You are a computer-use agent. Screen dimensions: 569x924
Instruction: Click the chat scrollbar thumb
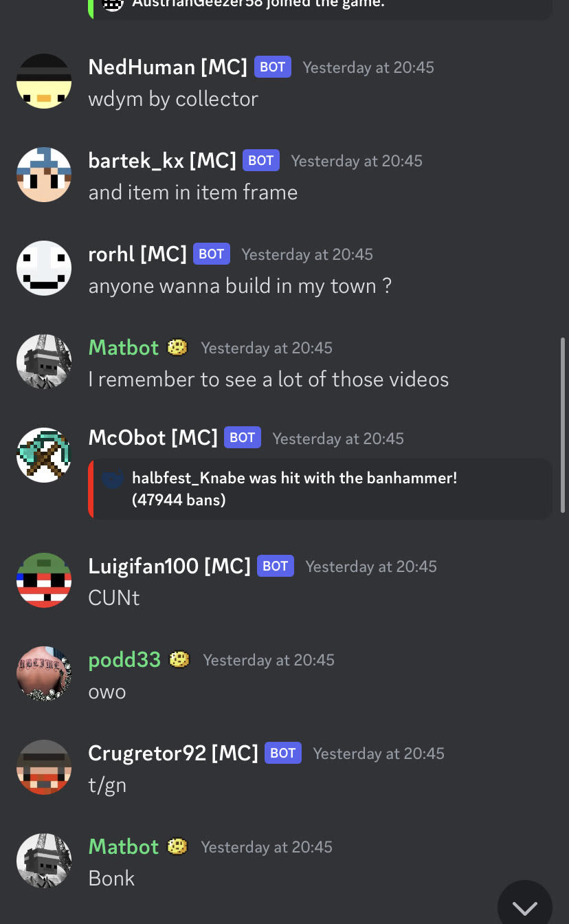click(564, 425)
